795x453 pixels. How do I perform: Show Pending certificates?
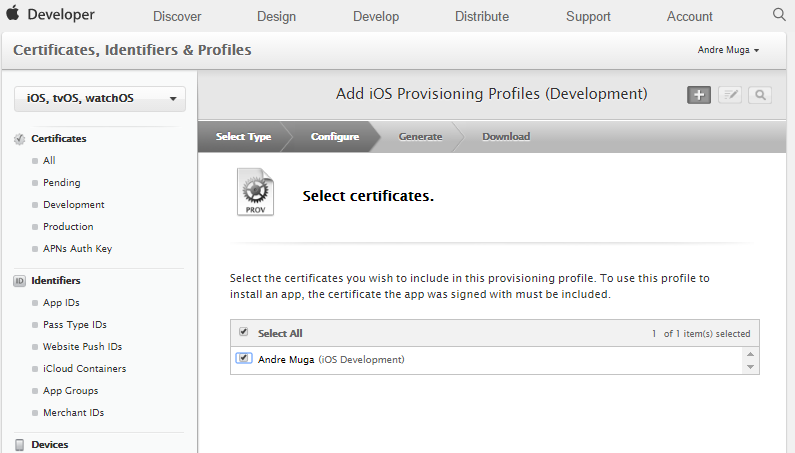pyautogui.click(x=61, y=183)
